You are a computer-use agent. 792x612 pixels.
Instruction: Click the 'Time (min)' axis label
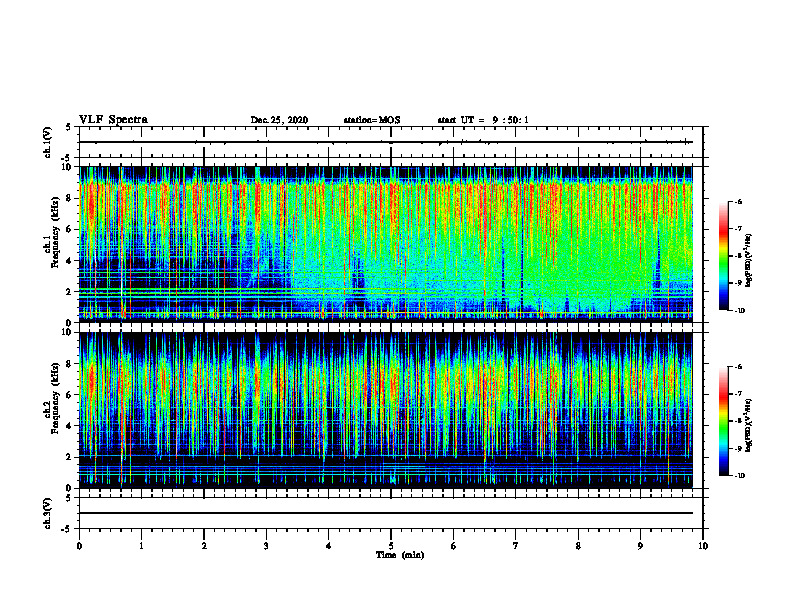click(400, 555)
